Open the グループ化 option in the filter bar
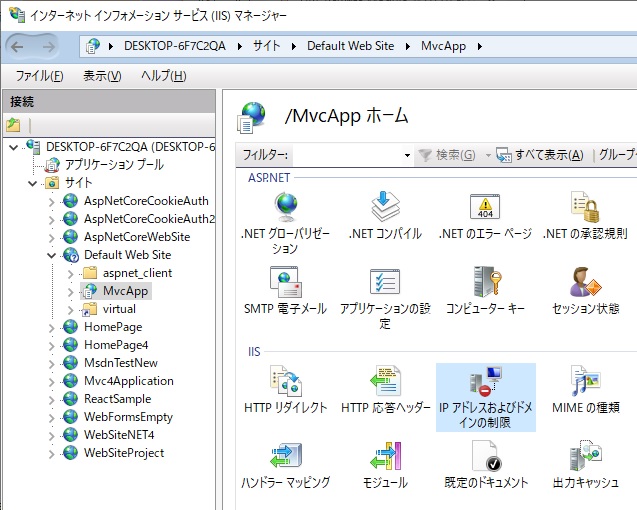 617,155
